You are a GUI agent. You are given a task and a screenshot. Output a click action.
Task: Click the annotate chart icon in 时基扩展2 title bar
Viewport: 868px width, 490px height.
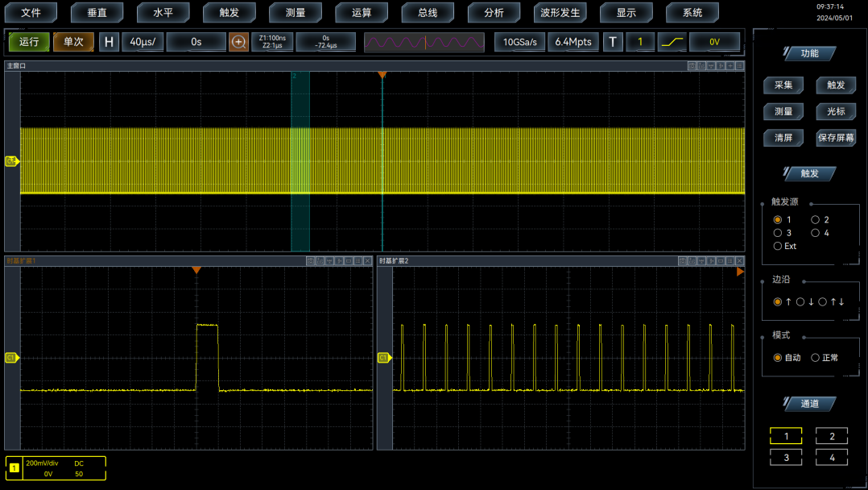692,260
